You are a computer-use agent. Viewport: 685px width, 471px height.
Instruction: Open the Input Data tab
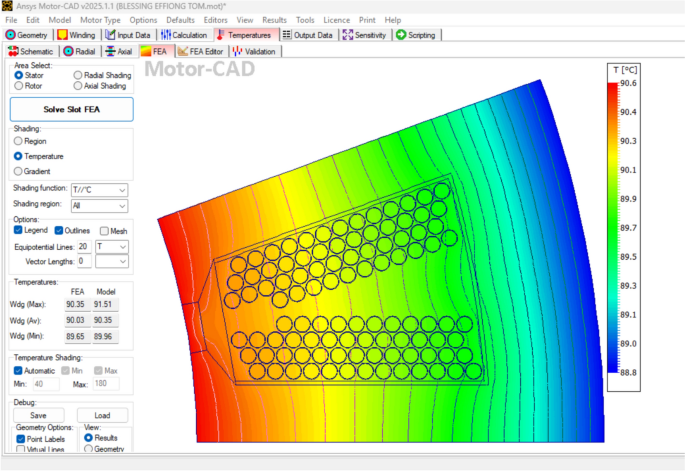127,34
